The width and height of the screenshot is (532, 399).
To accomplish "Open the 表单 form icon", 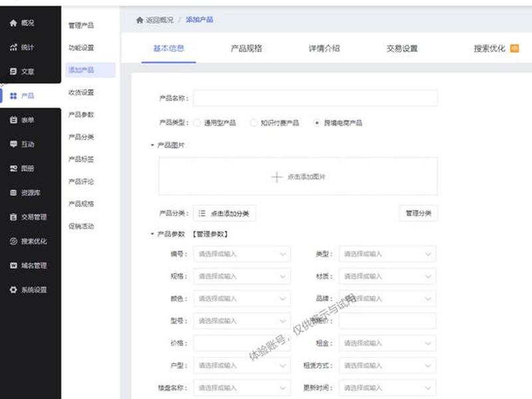I will tap(13, 120).
